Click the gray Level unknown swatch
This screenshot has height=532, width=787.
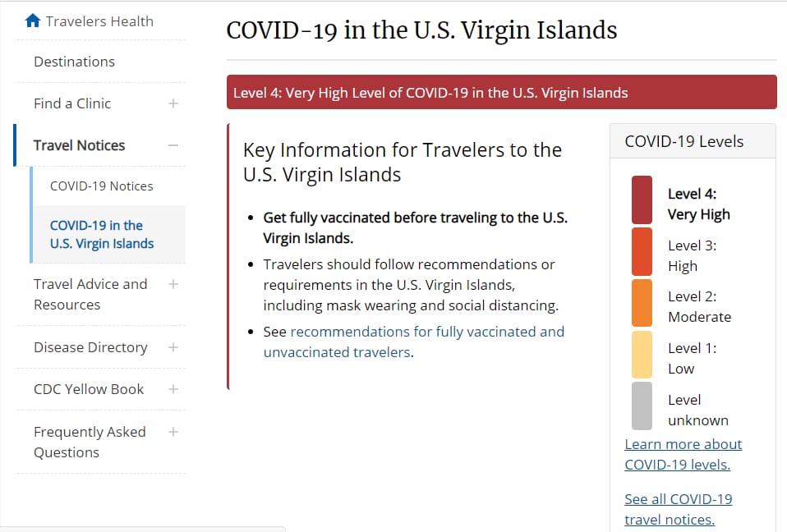[642, 406]
